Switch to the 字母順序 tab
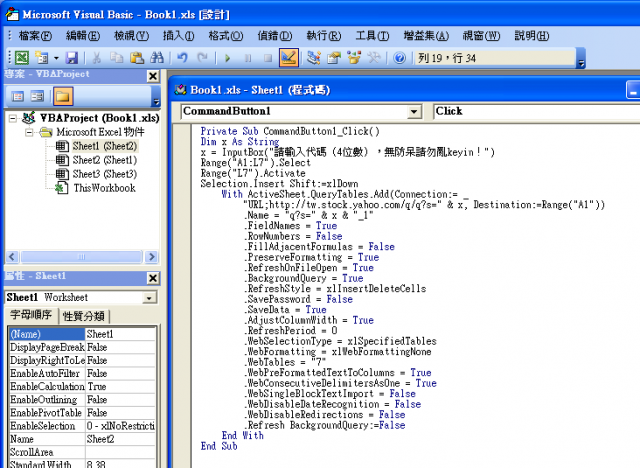Image resolution: width=640 pixels, height=468 pixels. (x=31, y=315)
